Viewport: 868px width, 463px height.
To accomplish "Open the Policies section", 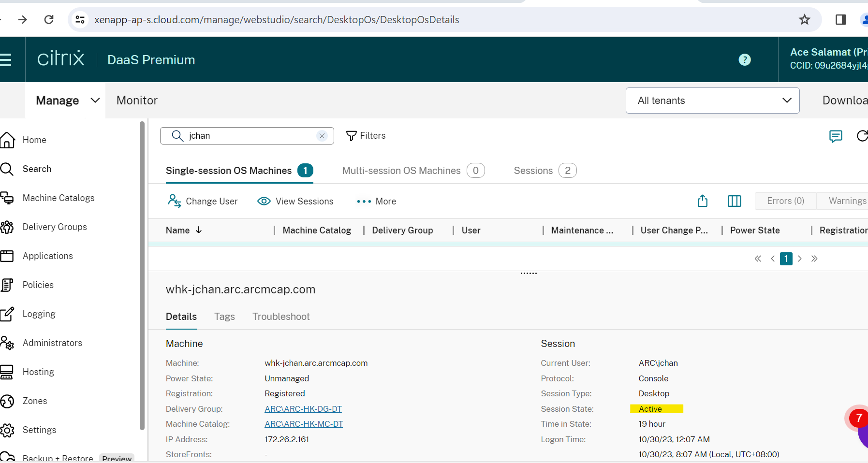I will pyautogui.click(x=38, y=285).
